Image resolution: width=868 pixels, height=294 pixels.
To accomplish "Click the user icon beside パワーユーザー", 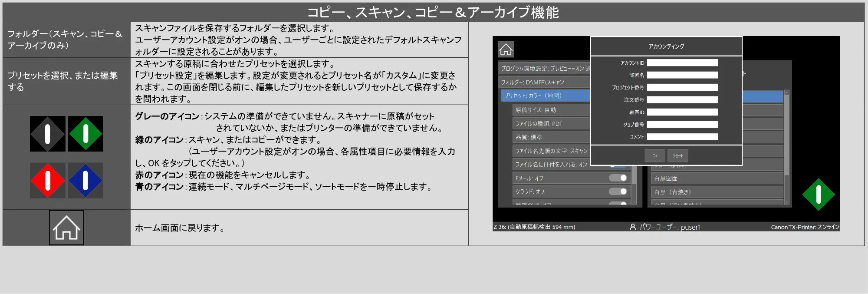I will coord(633,227).
